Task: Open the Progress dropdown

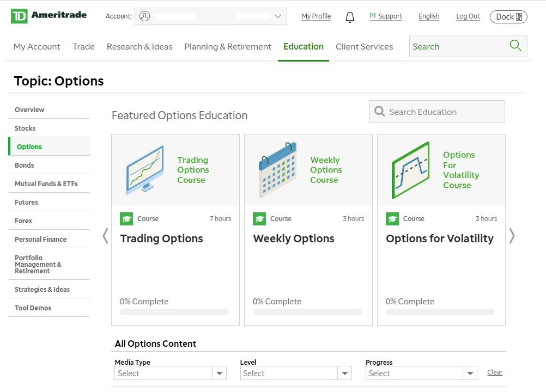Action: (421, 373)
